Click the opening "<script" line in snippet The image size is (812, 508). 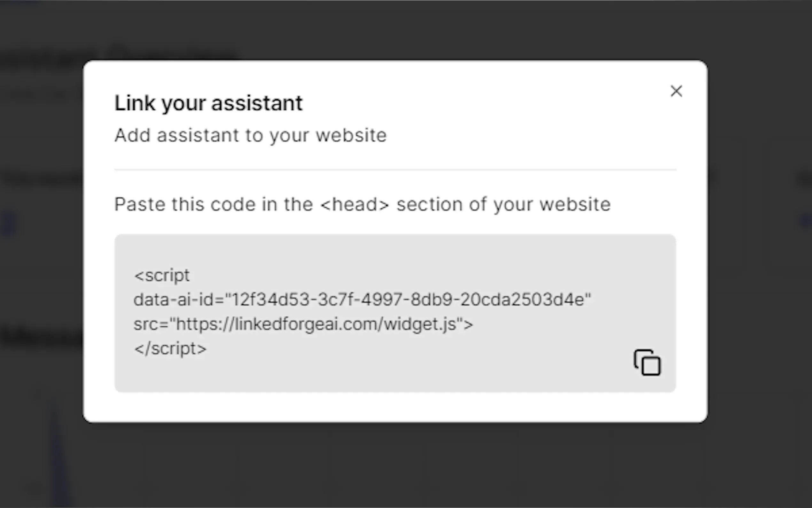(x=162, y=275)
